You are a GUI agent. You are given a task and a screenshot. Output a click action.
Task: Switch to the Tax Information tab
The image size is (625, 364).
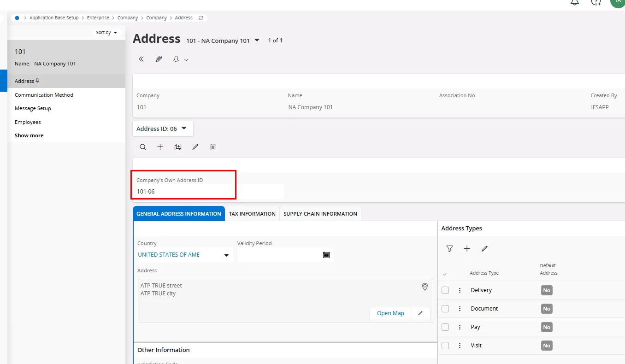252,214
